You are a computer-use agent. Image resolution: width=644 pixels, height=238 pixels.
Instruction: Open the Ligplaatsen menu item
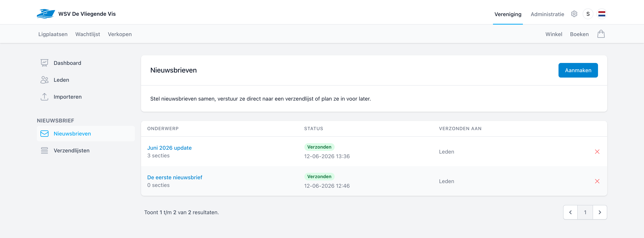(x=53, y=34)
